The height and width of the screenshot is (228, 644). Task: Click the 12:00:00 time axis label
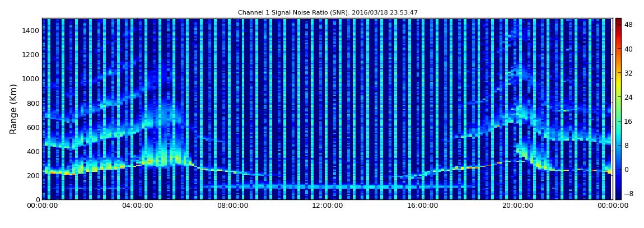tap(328, 206)
